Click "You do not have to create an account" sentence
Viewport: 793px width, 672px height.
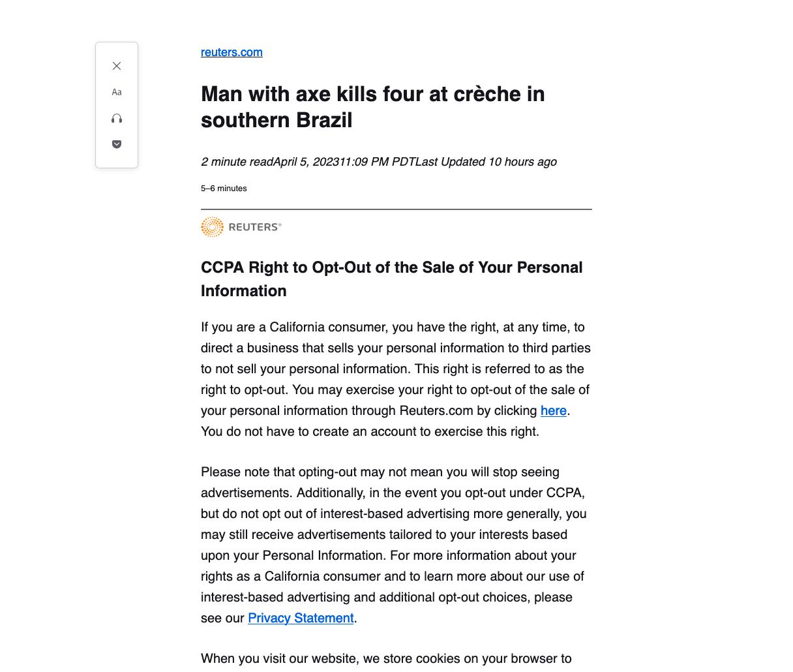370,431
